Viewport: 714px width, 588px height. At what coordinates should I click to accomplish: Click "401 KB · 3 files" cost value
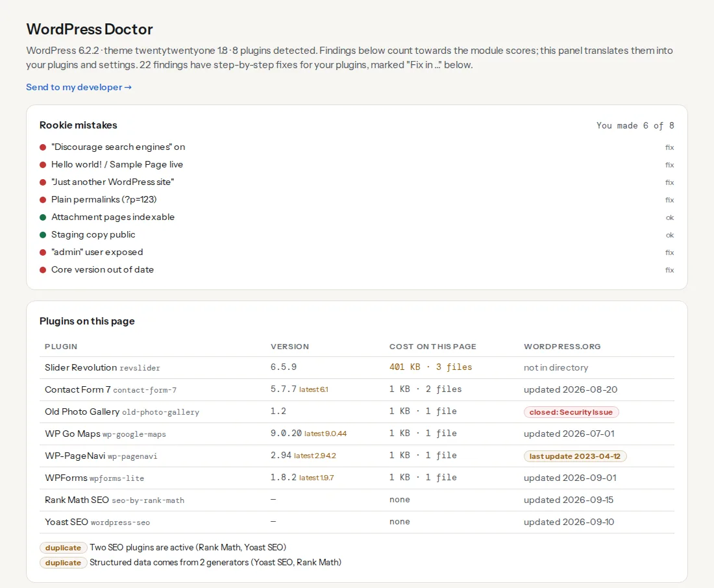(430, 367)
